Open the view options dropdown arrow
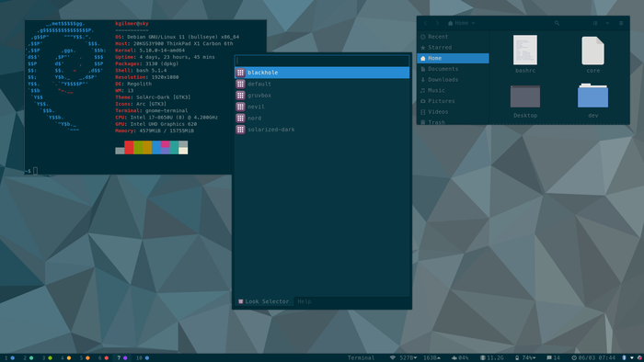Screen dimensions: 644x362 coord(607,23)
